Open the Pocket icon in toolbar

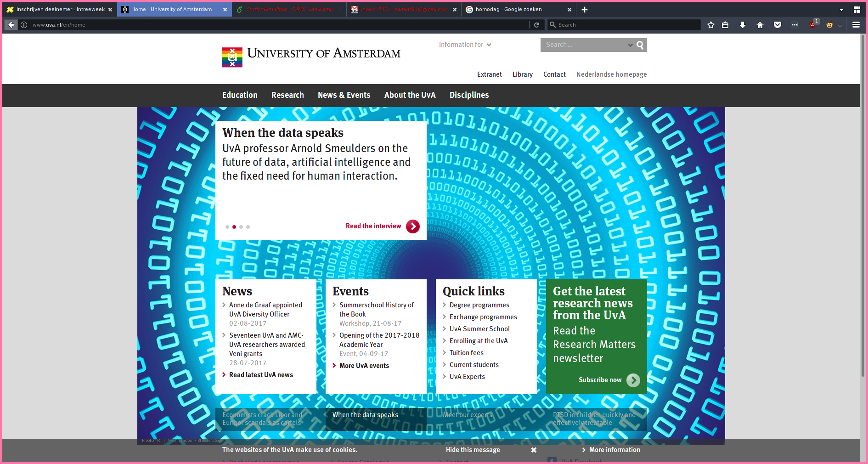click(x=778, y=25)
